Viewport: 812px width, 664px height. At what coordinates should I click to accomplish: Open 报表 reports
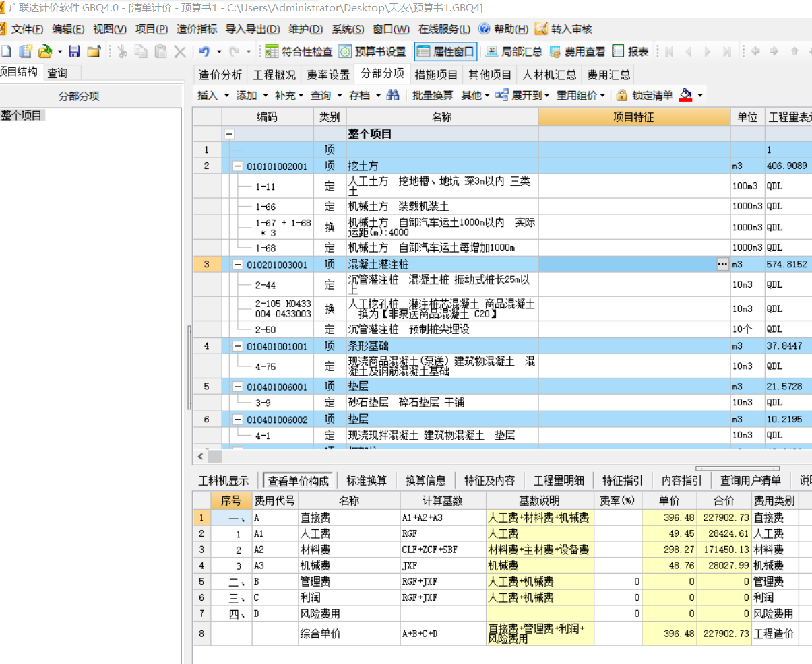click(x=631, y=52)
